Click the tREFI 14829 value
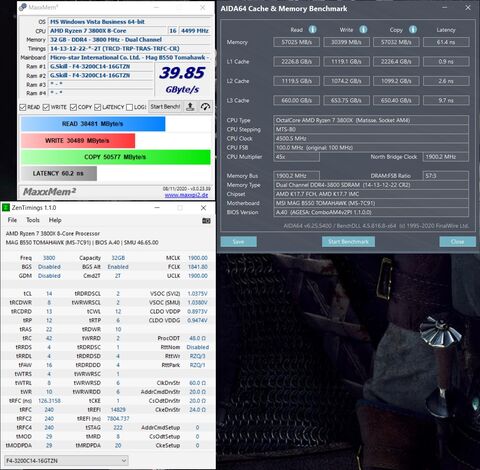This screenshot has width=480, height=470. coord(118,410)
